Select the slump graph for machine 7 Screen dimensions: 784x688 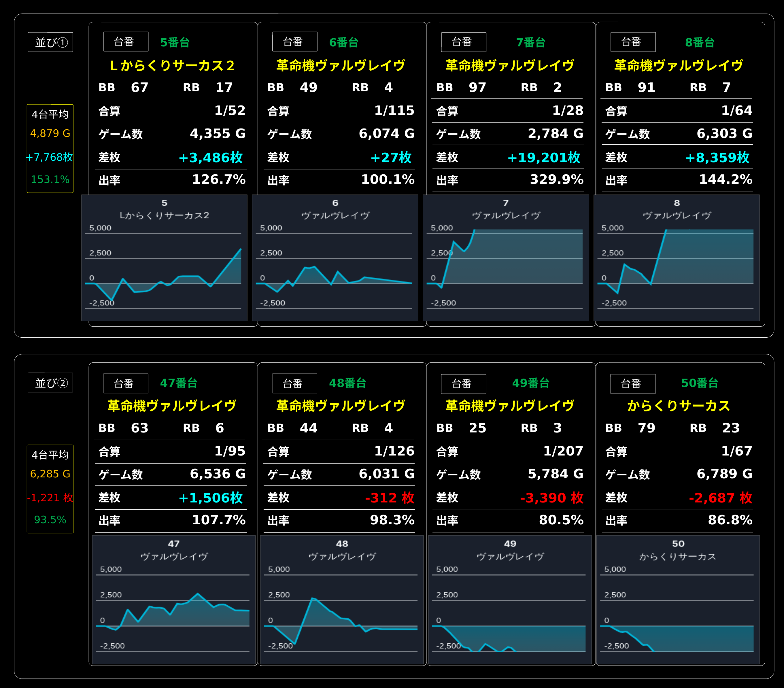[x=506, y=258]
